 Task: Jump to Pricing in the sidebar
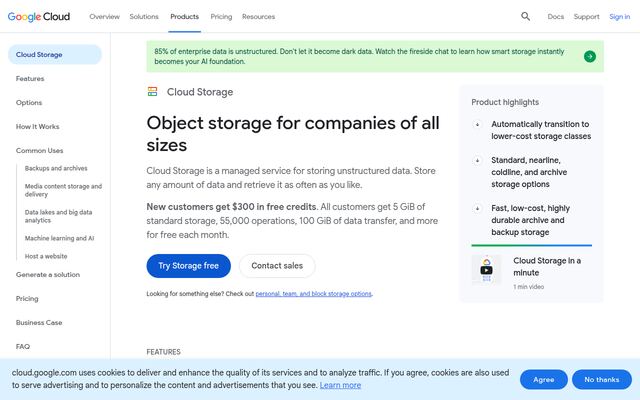27,299
